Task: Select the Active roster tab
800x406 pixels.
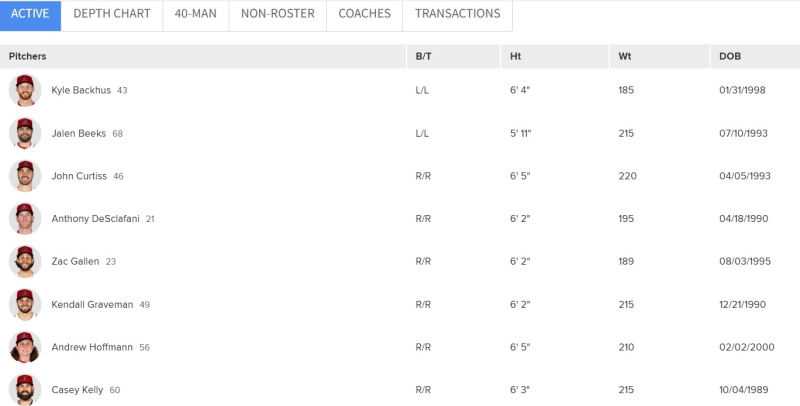Action: [30, 15]
